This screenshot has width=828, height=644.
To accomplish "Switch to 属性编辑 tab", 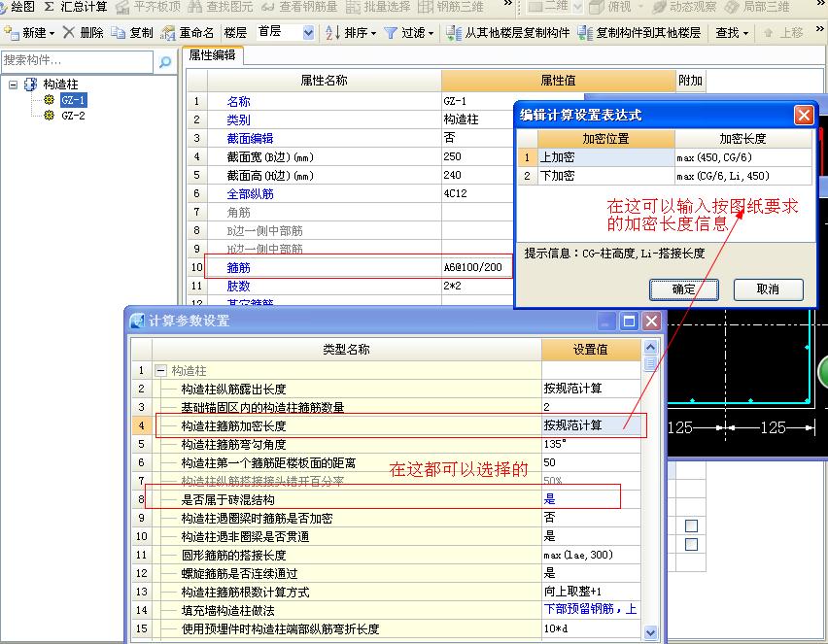I will coord(212,55).
